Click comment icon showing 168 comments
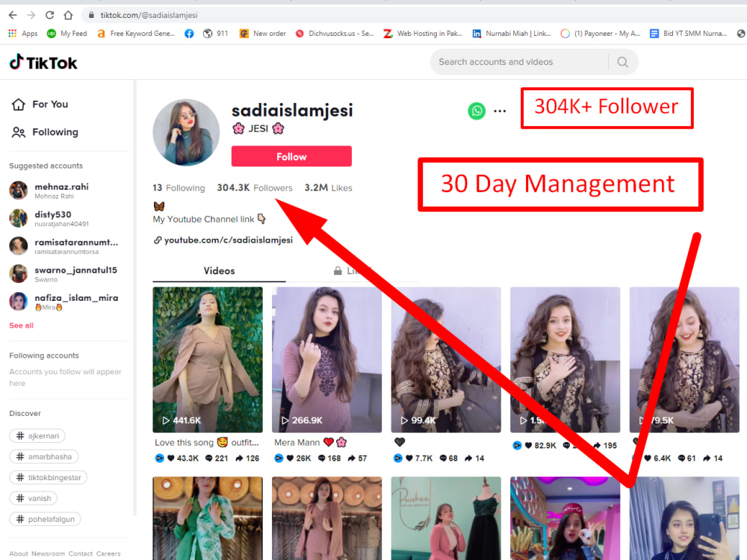The width and height of the screenshot is (747, 560). (x=321, y=458)
